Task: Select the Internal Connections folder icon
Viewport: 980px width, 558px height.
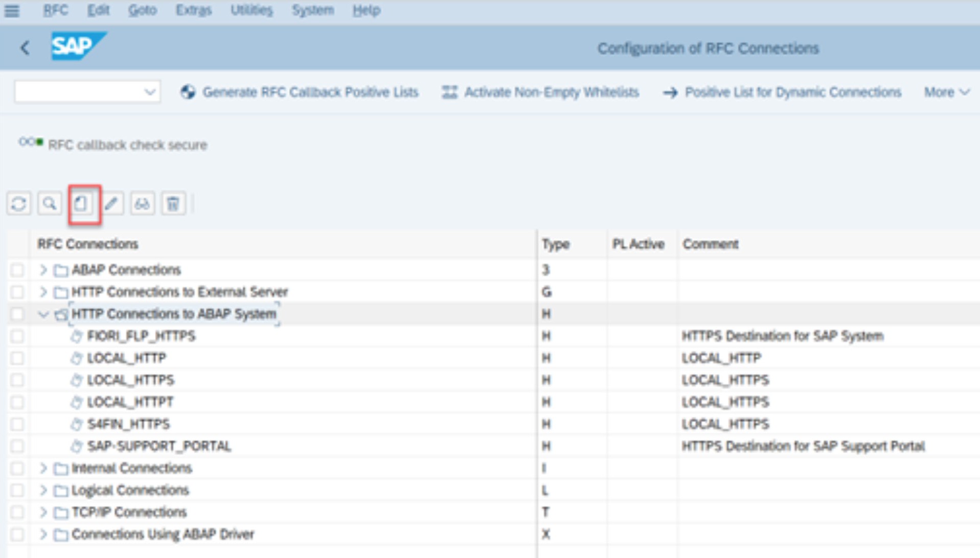Action: click(x=61, y=469)
